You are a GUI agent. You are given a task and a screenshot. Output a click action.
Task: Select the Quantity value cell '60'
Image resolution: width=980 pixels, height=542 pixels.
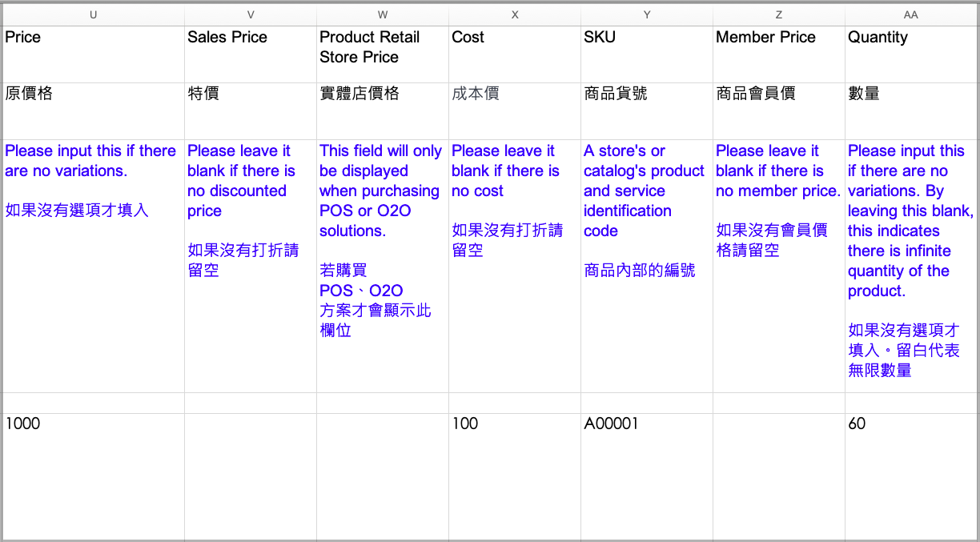911,476
